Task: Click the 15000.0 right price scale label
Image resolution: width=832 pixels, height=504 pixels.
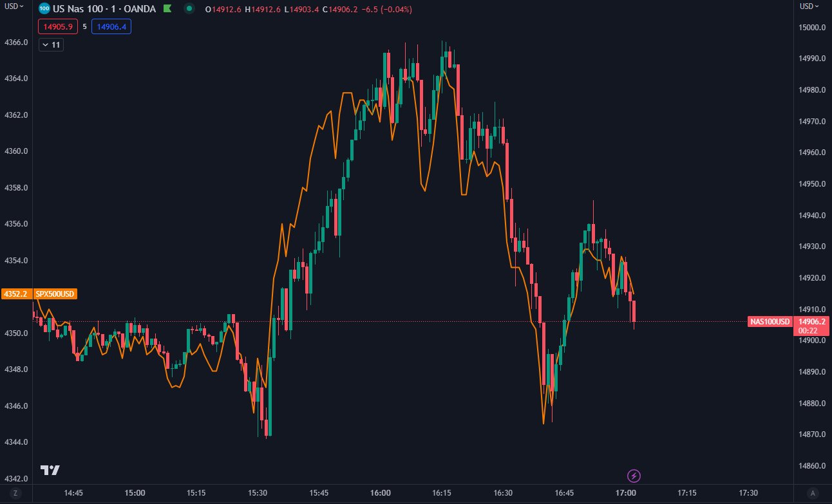Action: click(x=812, y=28)
